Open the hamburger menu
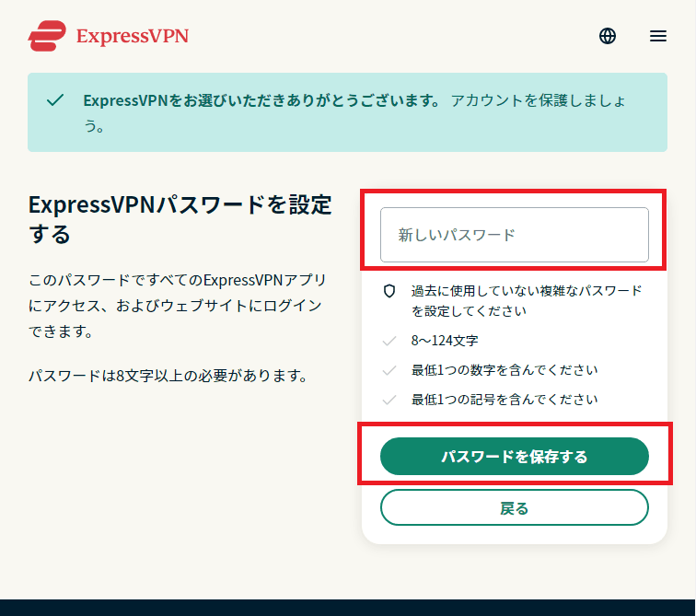This screenshot has height=616, width=696. coord(658,36)
